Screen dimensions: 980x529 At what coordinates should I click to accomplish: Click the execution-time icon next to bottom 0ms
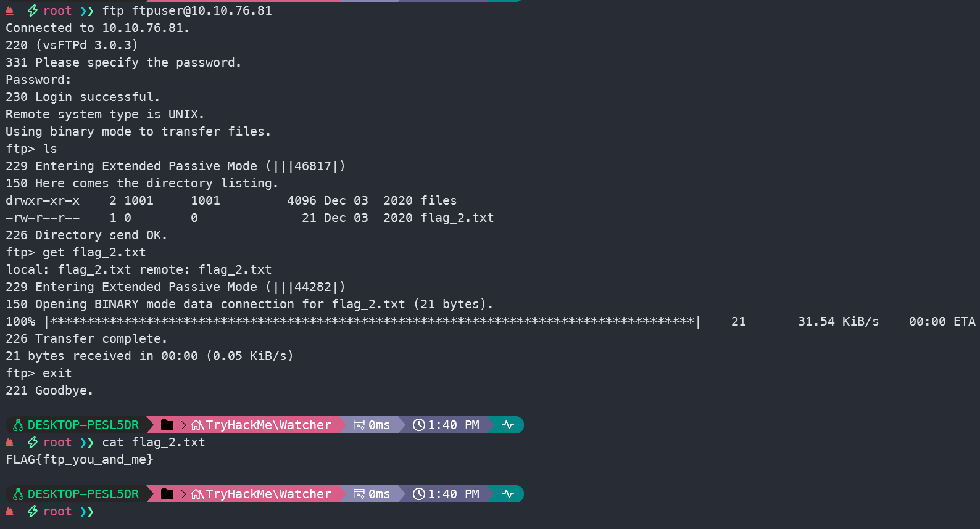click(x=359, y=494)
